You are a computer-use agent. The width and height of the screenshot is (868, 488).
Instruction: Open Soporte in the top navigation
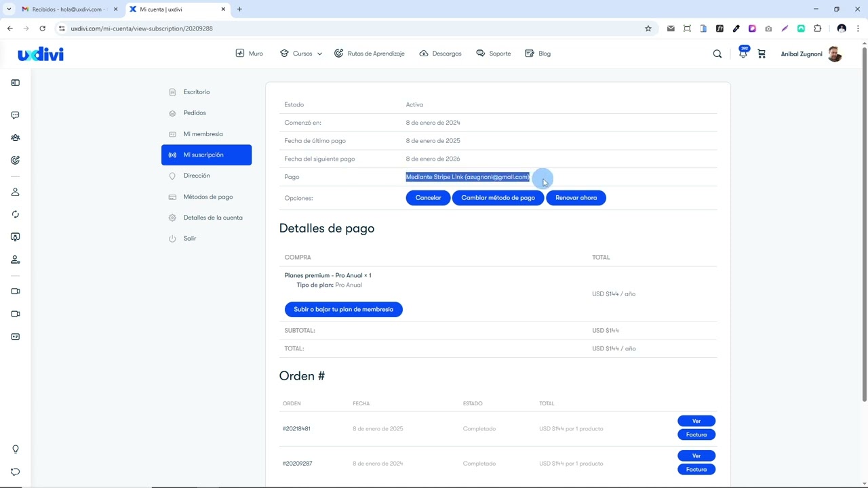493,54
